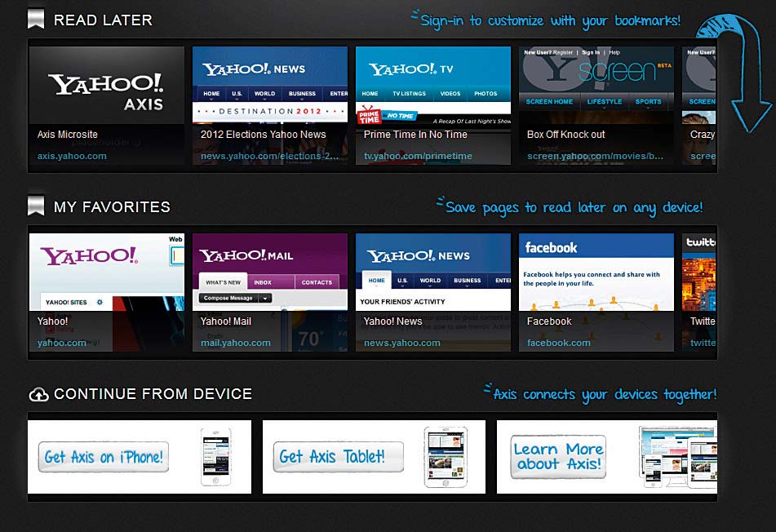
Task: Visit the tv.yahoo.com/primetime link
Action: pyautogui.click(x=418, y=156)
